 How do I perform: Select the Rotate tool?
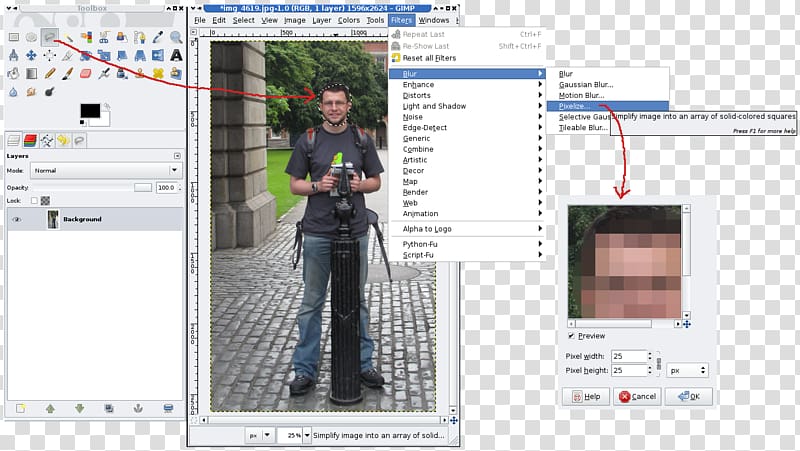(86, 56)
